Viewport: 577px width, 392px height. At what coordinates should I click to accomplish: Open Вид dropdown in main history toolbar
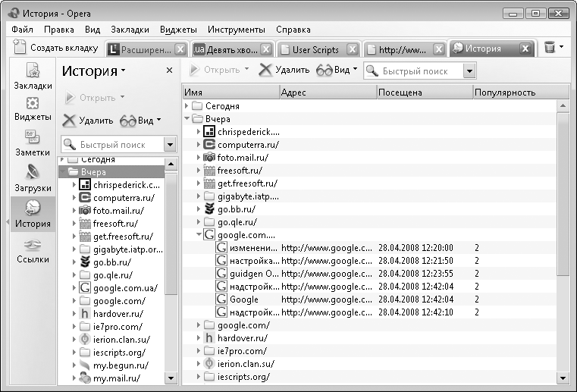point(337,70)
